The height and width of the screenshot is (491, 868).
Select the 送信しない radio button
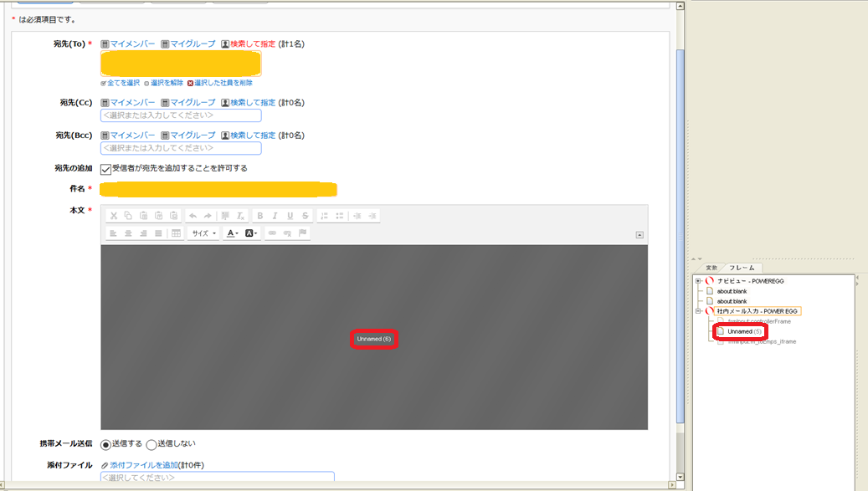click(152, 444)
